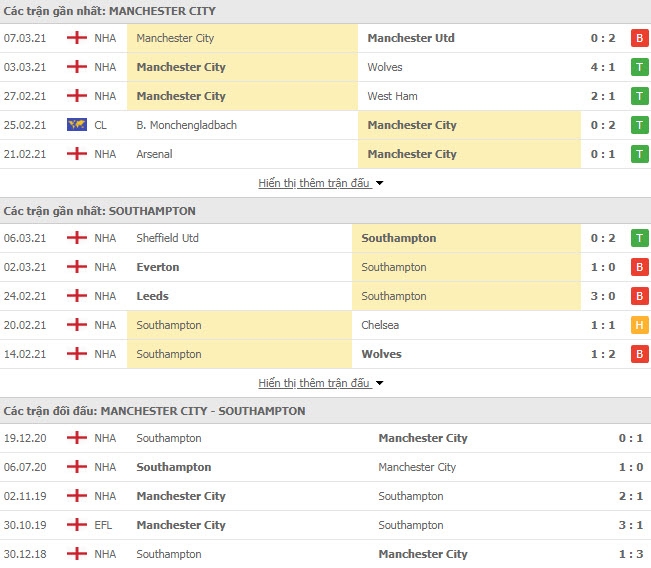Expand more Manchester City matches with Hiển thị thêm trận đấu
The width and height of the screenshot is (651, 568).
point(314,183)
